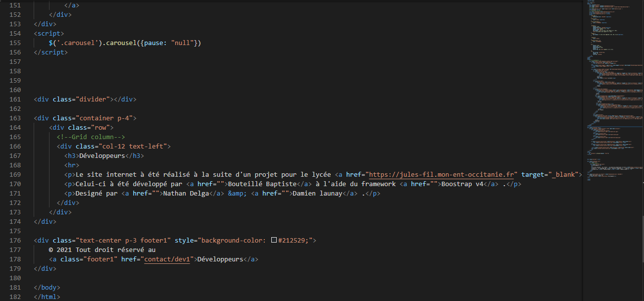Screen dimensions: 644x301
Task: Place cursor on the "null" pause value
Action: 182,43
